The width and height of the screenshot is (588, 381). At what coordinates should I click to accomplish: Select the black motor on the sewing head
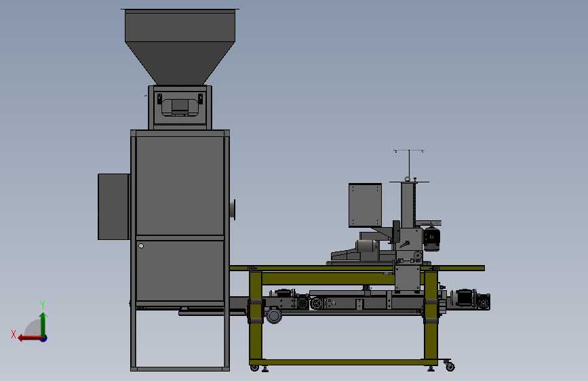431,239
